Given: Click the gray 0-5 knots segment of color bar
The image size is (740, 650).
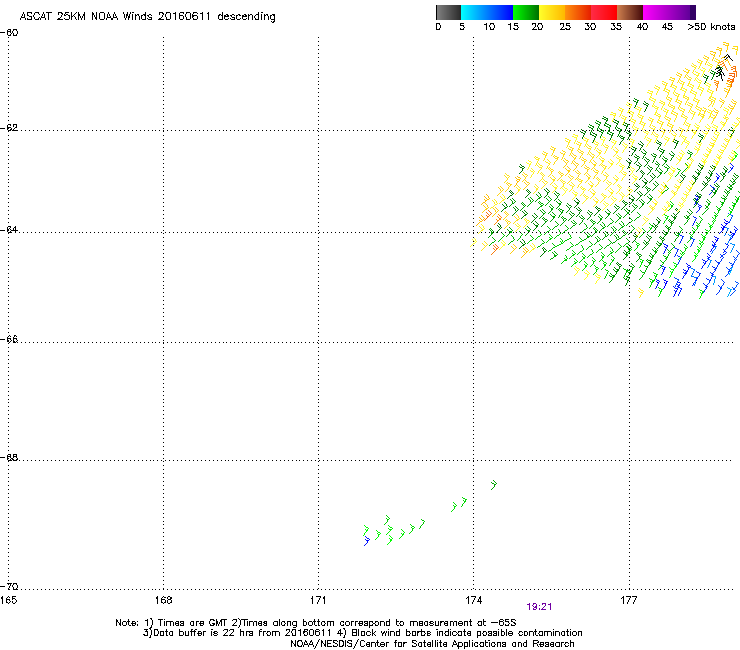Looking at the screenshot, I should [448, 12].
